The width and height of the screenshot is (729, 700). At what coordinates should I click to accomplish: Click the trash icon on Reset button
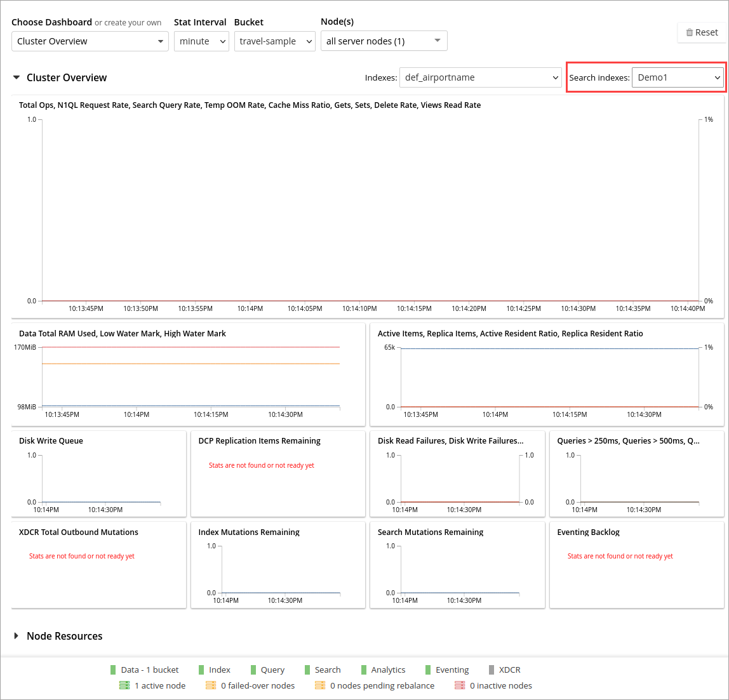689,33
